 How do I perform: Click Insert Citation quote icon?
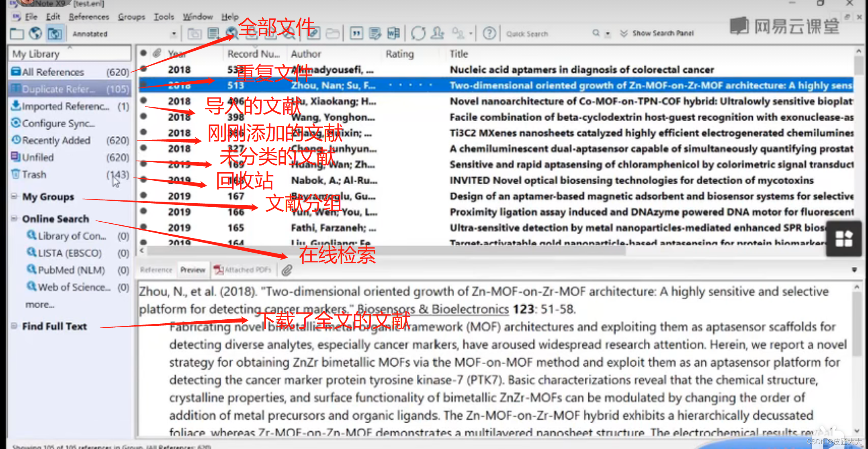click(356, 34)
